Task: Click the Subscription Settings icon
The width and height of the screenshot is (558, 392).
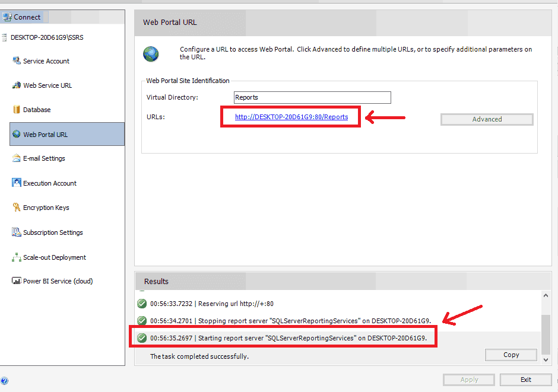Action: 17,232
